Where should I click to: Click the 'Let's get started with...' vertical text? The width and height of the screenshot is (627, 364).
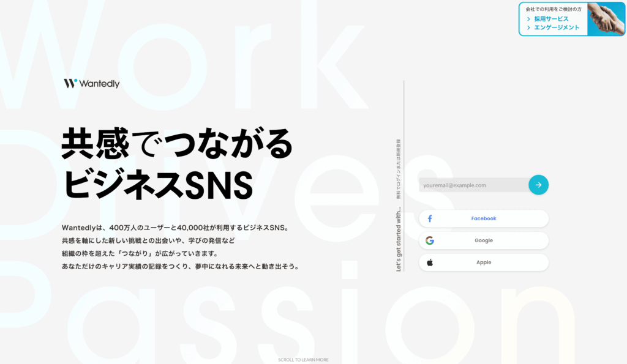pyautogui.click(x=398, y=239)
